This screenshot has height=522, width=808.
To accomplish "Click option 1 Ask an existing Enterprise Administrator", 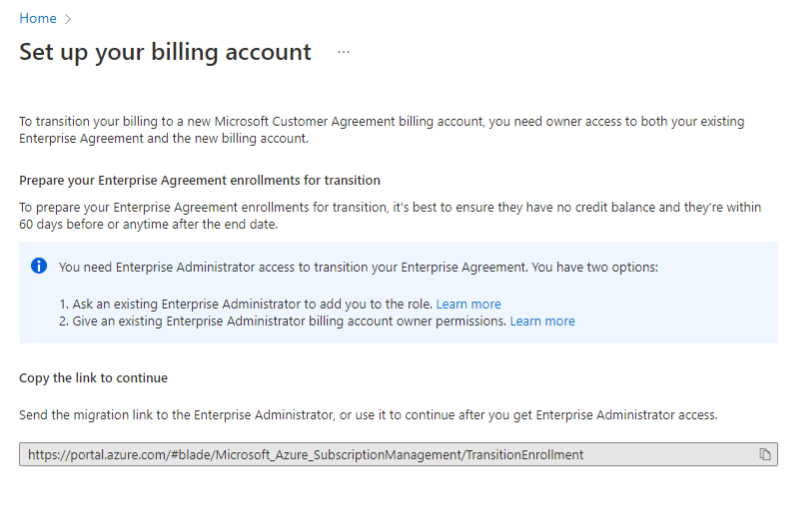I will 246,304.
